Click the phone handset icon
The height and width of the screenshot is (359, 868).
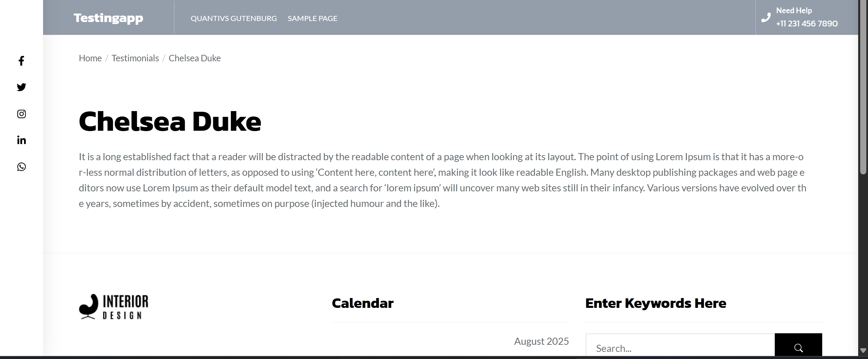pos(766,18)
